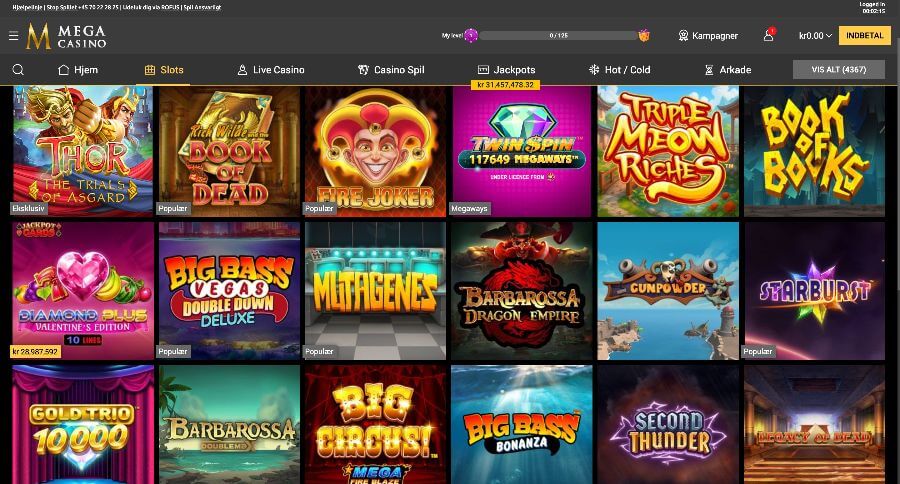Click the level reward icon at progress bar end

[x=644, y=35]
